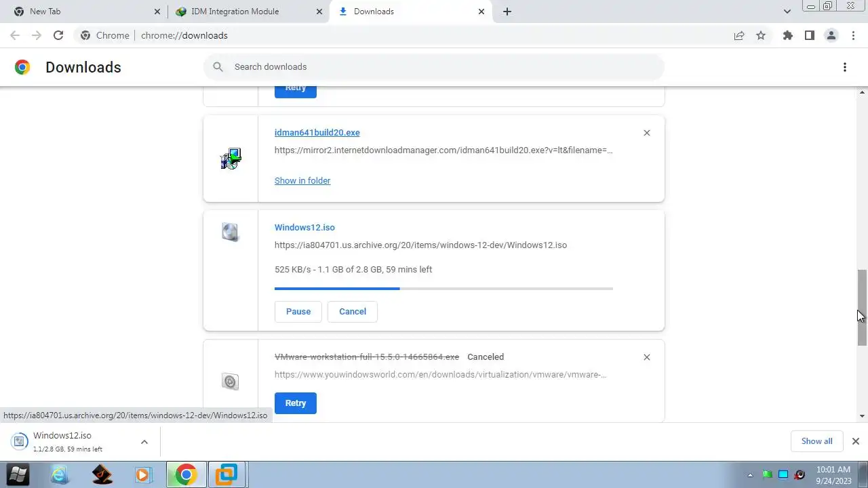This screenshot has width=868, height=488.
Task: Open the Chrome profile avatar
Action: pos(831,35)
